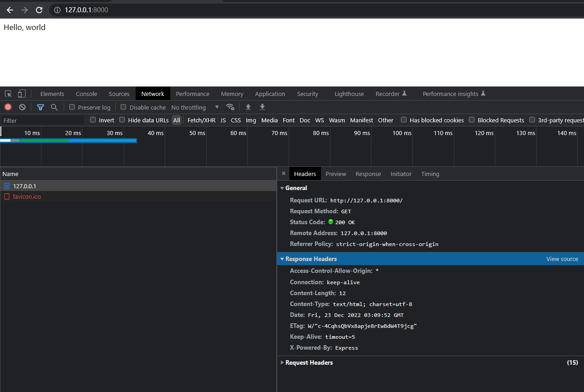Click the export HAR download icon
Image resolution: width=584 pixels, height=392 pixels.
click(x=262, y=107)
